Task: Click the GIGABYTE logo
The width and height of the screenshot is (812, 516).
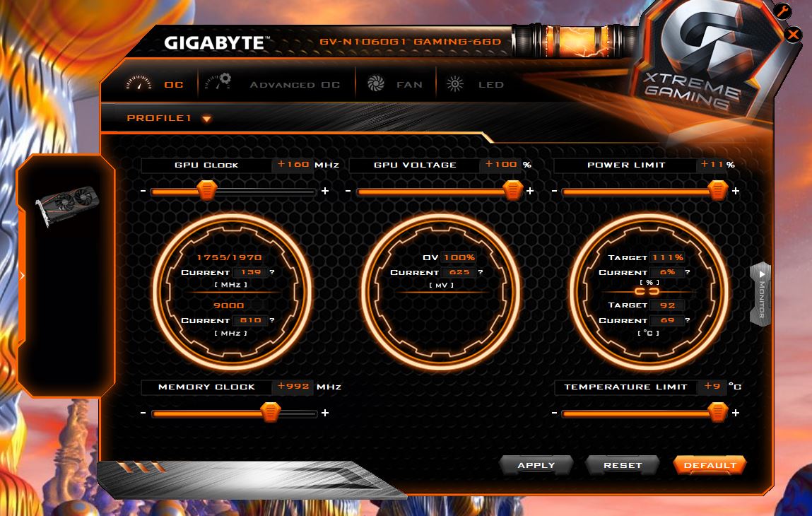Action: [x=216, y=42]
